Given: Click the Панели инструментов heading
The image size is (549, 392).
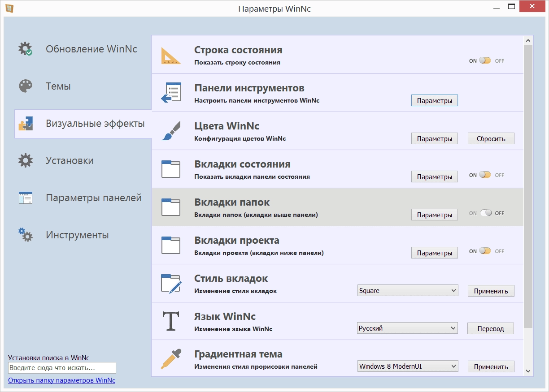Looking at the screenshot, I should click(x=249, y=88).
